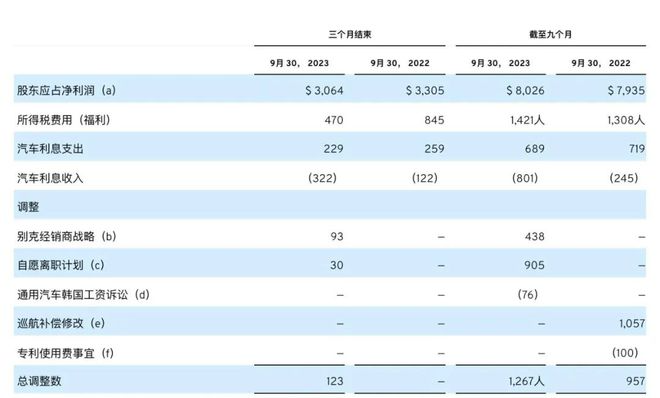The height and width of the screenshot is (398, 660).
Task: Click the 438 Buick dealer strategy value
Action: [x=535, y=236]
